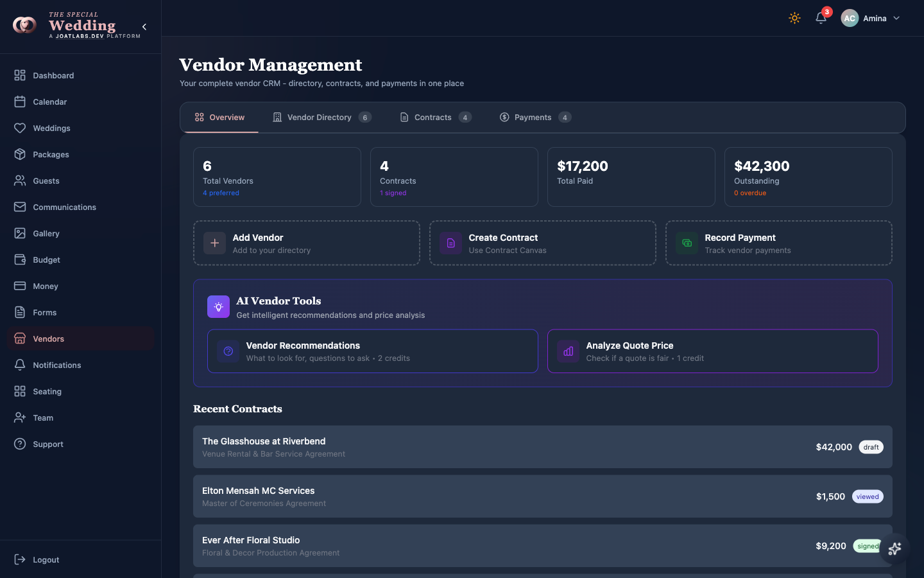
Task: Expand the Amina account dropdown arrow
Action: [896, 18]
